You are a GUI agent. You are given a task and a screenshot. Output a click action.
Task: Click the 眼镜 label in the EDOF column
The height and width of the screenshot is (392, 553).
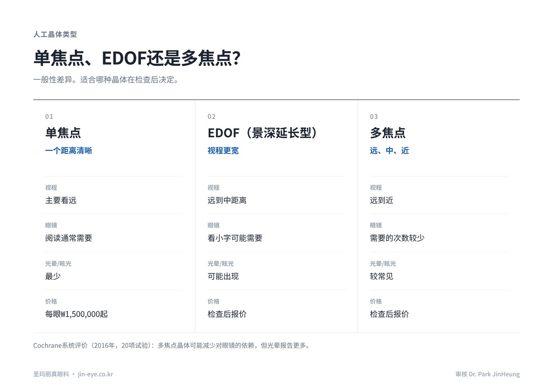[x=213, y=225]
